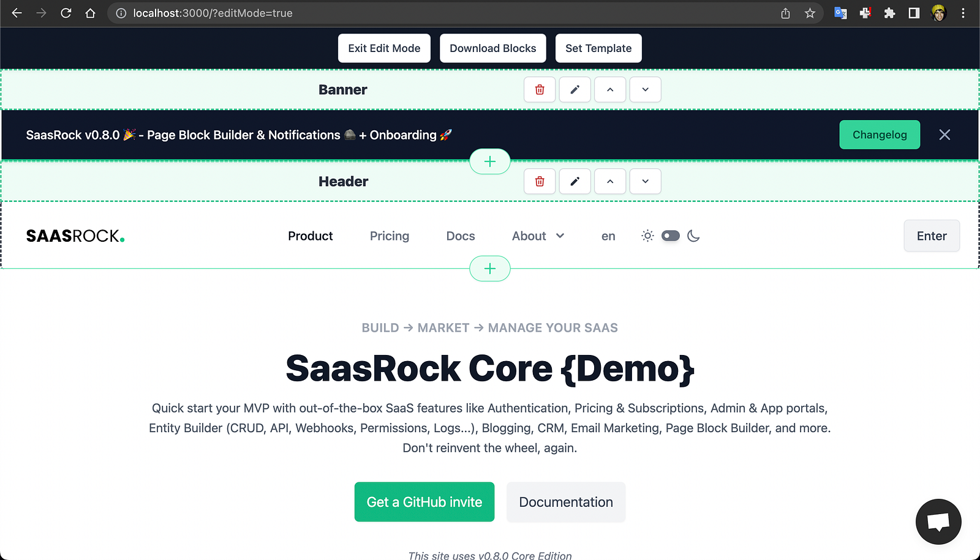Viewport: 980px width, 560px height.
Task: Click 'This site uses v0.8.0 Core Edition' text
Action: tap(490, 555)
